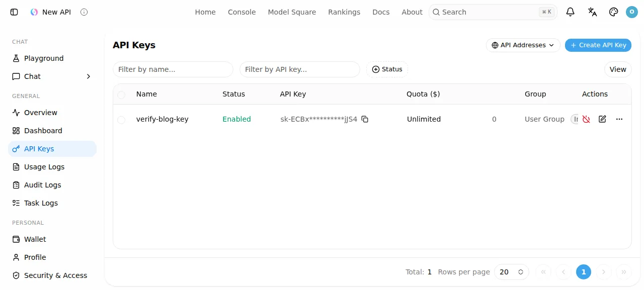This screenshot has width=644, height=290.
Task: Click the Status column header
Action: [233, 94]
